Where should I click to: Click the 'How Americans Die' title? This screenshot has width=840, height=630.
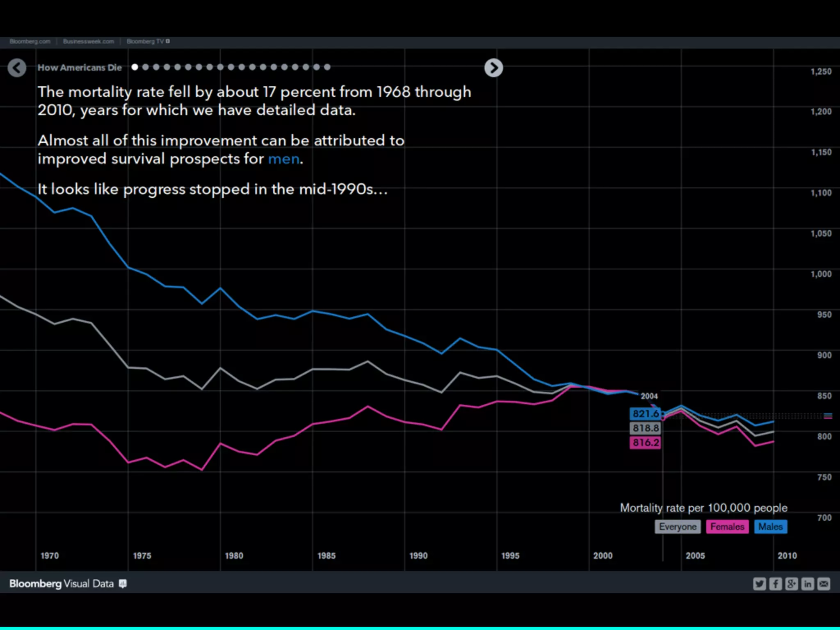click(80, 68)
